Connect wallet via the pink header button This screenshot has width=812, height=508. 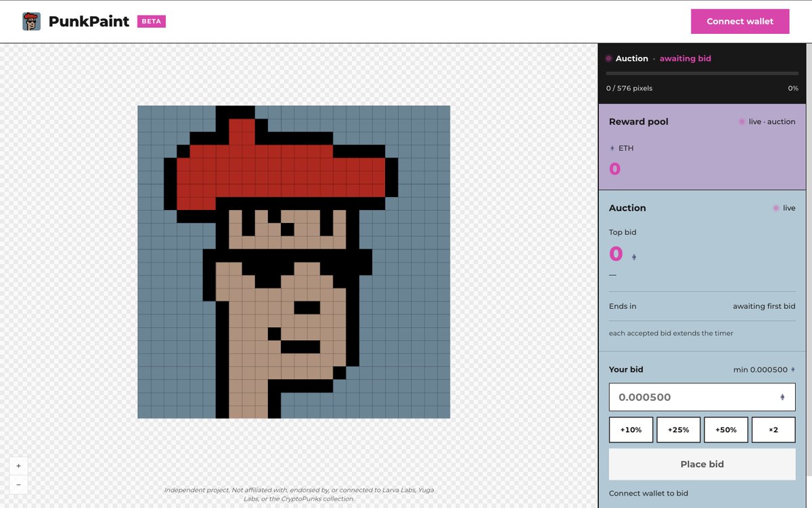point(740,21)
